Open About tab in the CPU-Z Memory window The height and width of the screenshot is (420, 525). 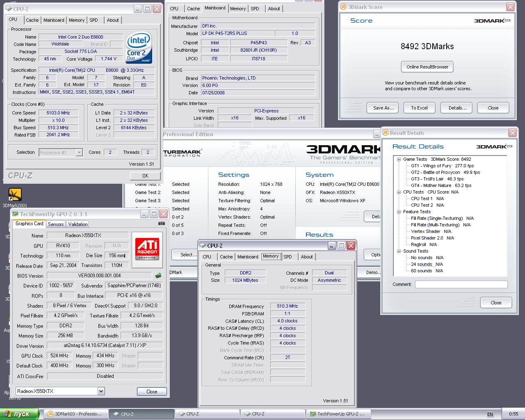307,257
